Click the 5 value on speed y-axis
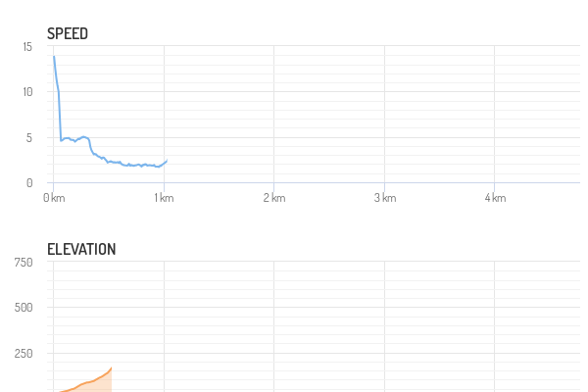This screenshot has height=392, width=588. tap(29, 138)
